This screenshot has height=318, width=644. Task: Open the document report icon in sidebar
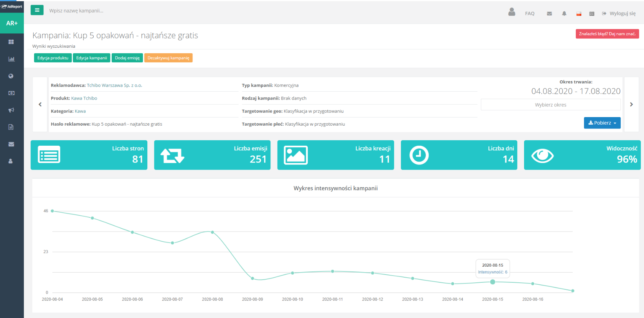coord(11,127)
